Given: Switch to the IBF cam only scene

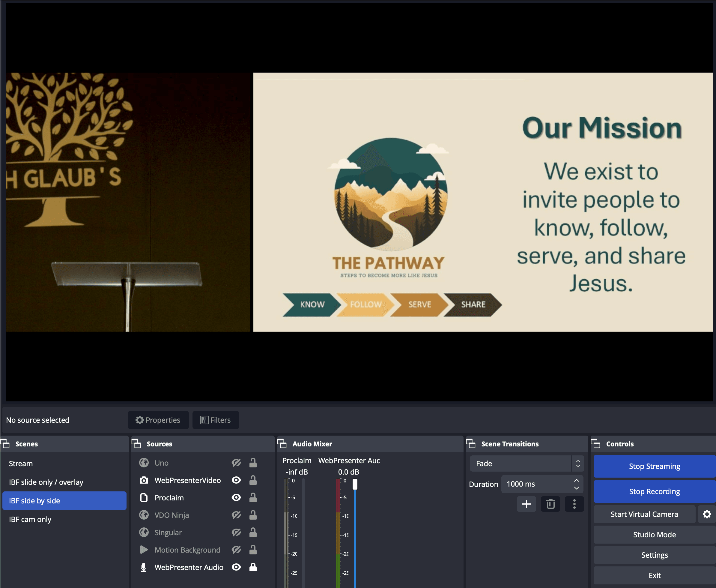Looking at the screenshot, I should click(x=30, y=519).
